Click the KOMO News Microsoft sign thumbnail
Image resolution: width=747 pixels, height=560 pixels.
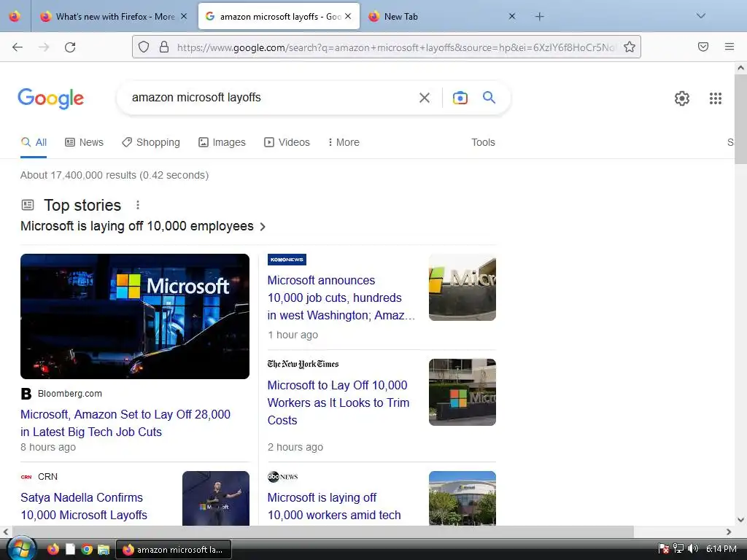click(462, 287)
